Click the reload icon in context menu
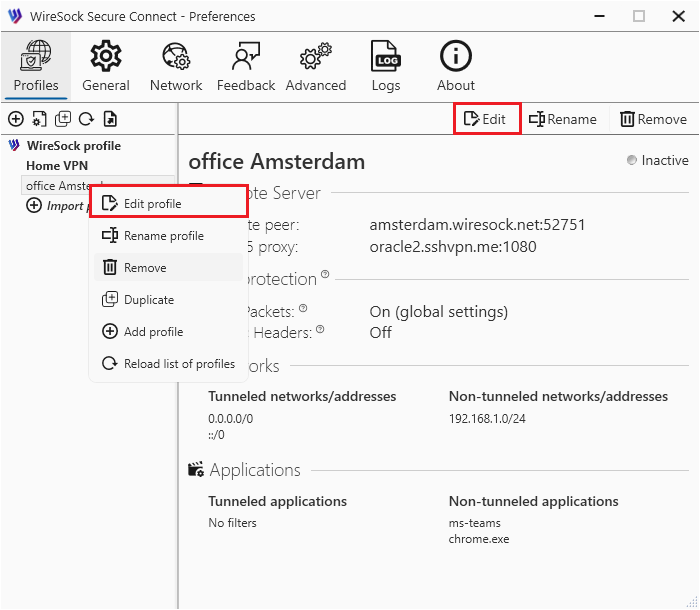This screenshot has height=610, width=700. click(110, 363)
